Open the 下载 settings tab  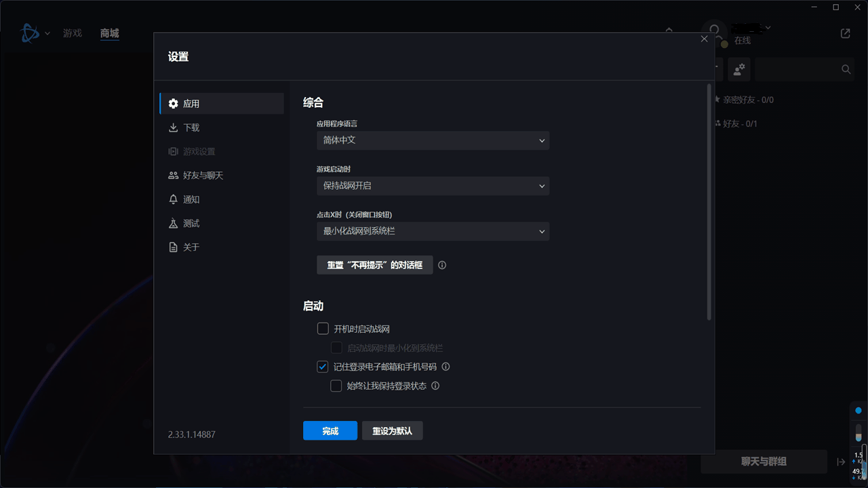(222, 127)
